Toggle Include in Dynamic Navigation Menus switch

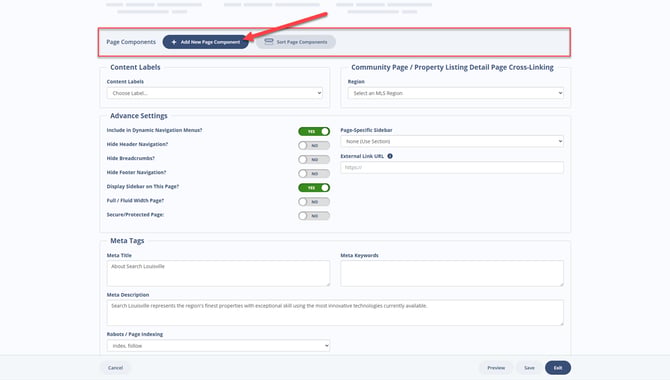coord(314,132)
